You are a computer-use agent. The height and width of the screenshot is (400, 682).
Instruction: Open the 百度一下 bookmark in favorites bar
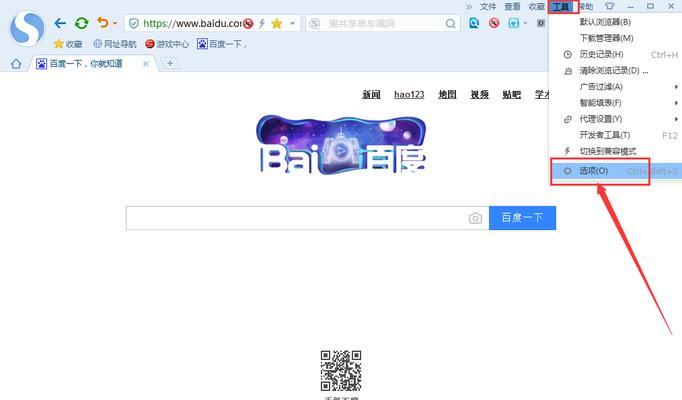click(x=222, y=44)
